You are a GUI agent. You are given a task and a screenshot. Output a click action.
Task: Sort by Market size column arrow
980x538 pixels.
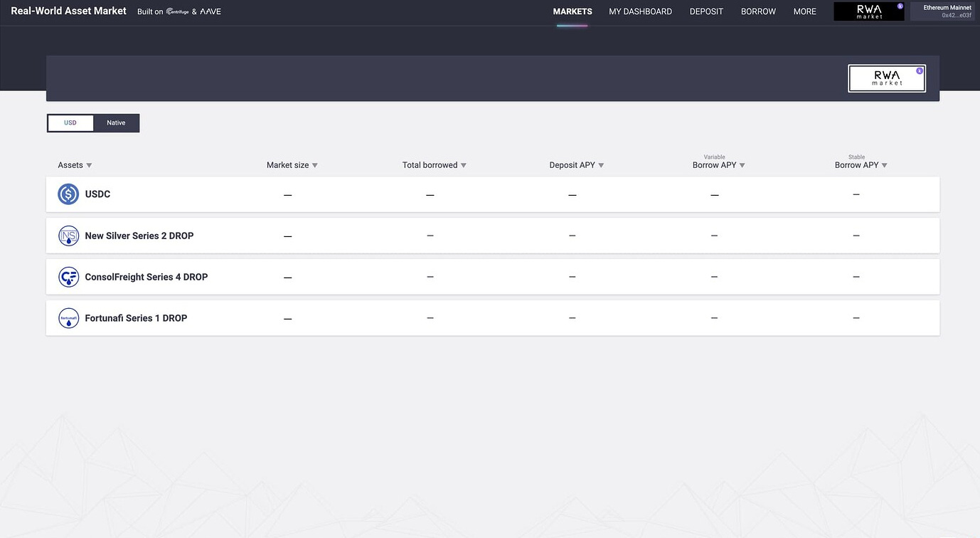tap(315, 165)
